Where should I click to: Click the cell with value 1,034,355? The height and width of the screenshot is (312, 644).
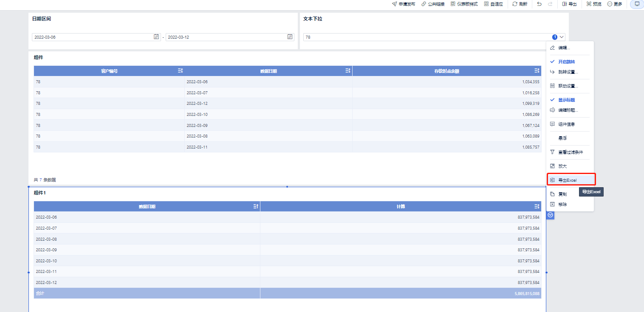pos(447,82)
